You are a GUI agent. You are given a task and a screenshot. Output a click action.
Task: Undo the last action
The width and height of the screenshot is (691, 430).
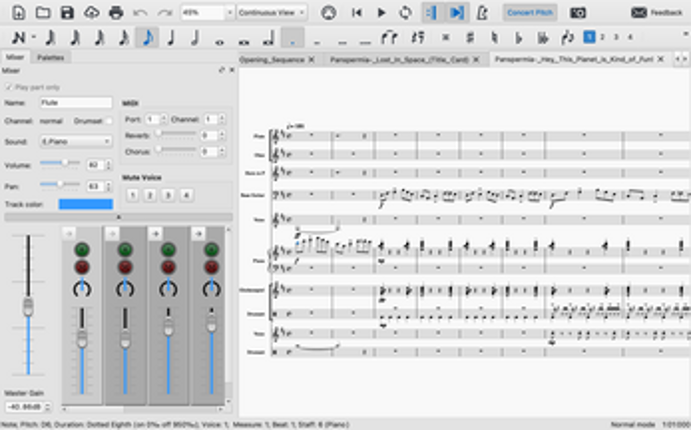coord(140,12)
